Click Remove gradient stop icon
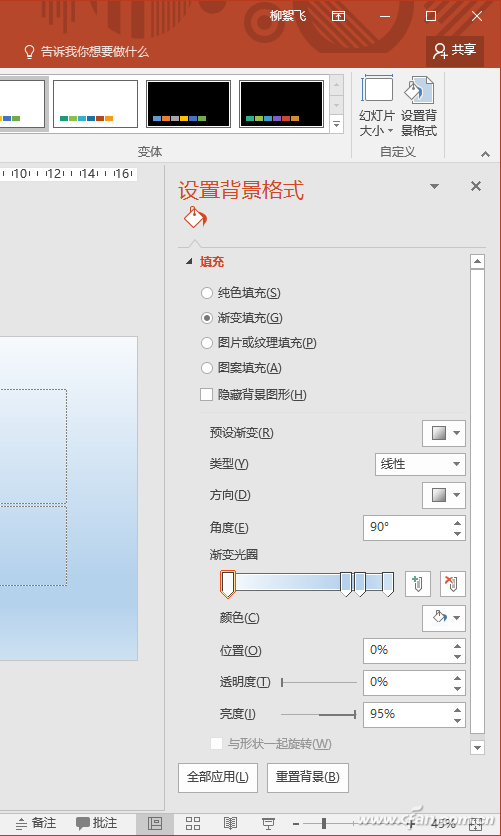 point(453,584)
